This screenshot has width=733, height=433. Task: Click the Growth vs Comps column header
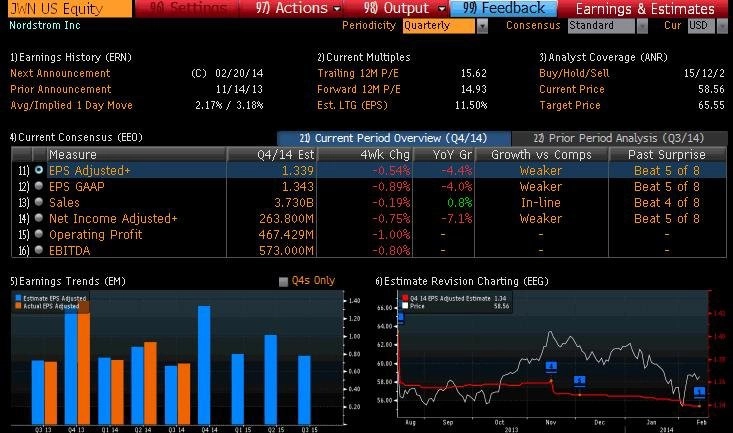point(541,155)
